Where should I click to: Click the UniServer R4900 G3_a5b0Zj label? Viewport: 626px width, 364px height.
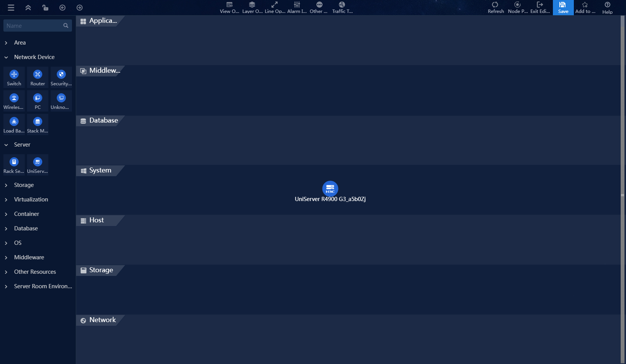tap(330, 199)
